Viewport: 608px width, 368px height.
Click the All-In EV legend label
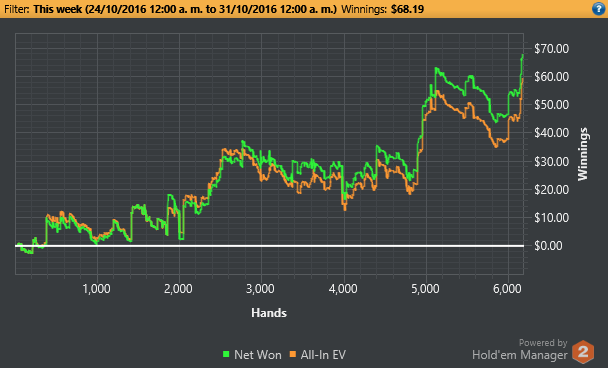click(323, 355)
